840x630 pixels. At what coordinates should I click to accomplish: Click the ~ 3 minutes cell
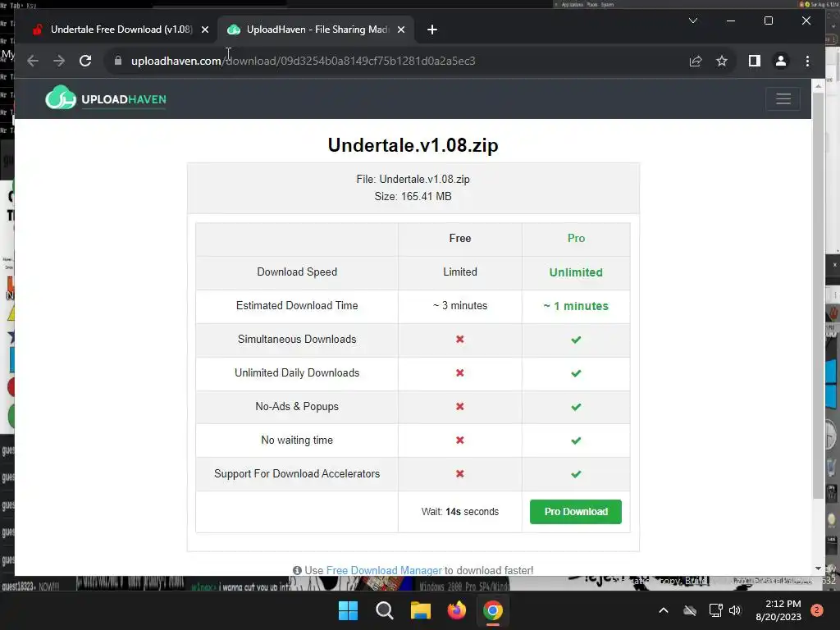coord(459,306)
